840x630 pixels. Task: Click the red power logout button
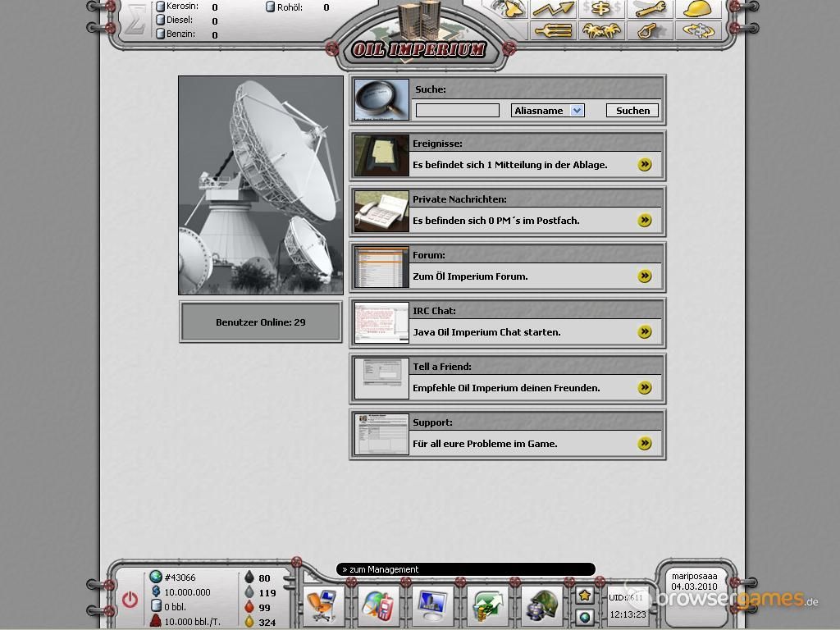point(130,600)
